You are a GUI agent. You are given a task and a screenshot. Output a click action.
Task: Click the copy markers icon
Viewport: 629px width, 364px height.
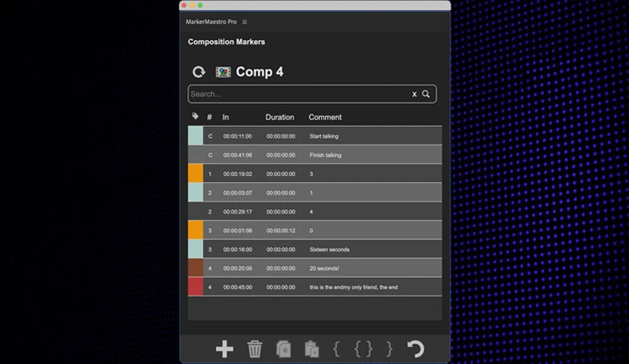click(x=284, y=349)
